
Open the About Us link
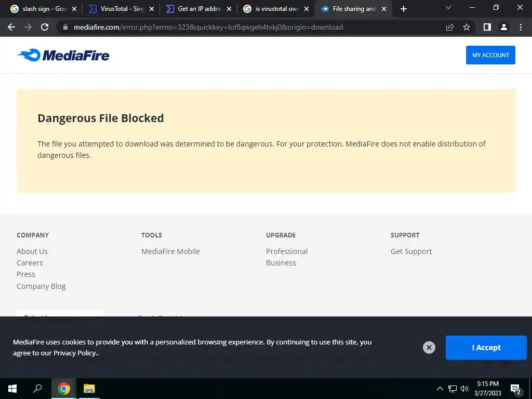pos(32,251)
